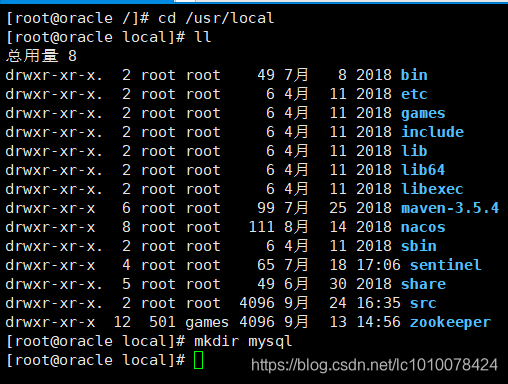Select the 'bin' directory name
508x384 pixels.
click(x=414, y=75)
